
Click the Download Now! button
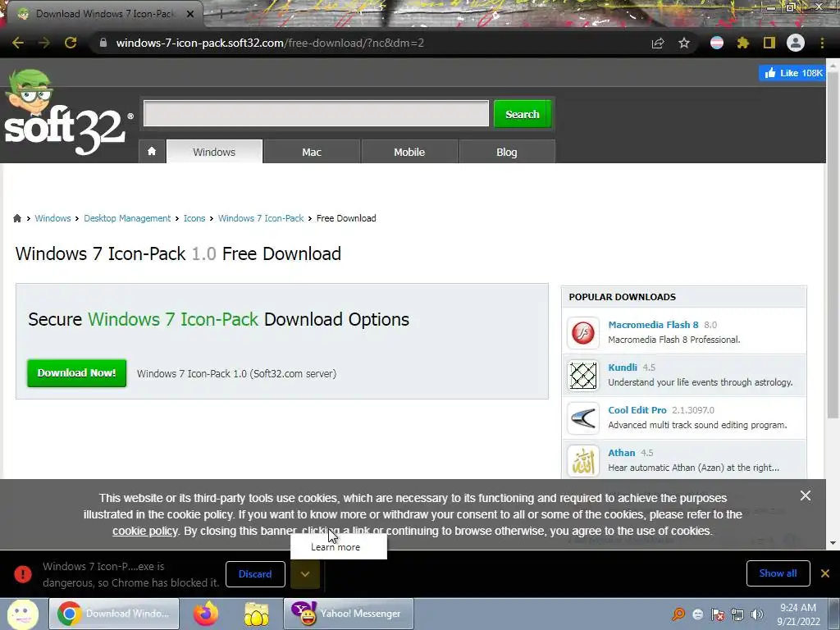click(x=76, y=373)
